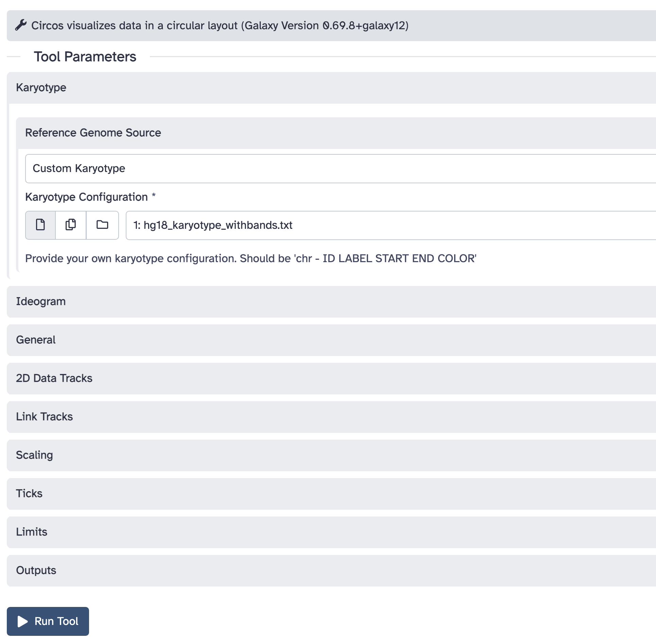656x644 pixels.
Task: Select single dataset icon for karyotype input
Action: point(40,225)
